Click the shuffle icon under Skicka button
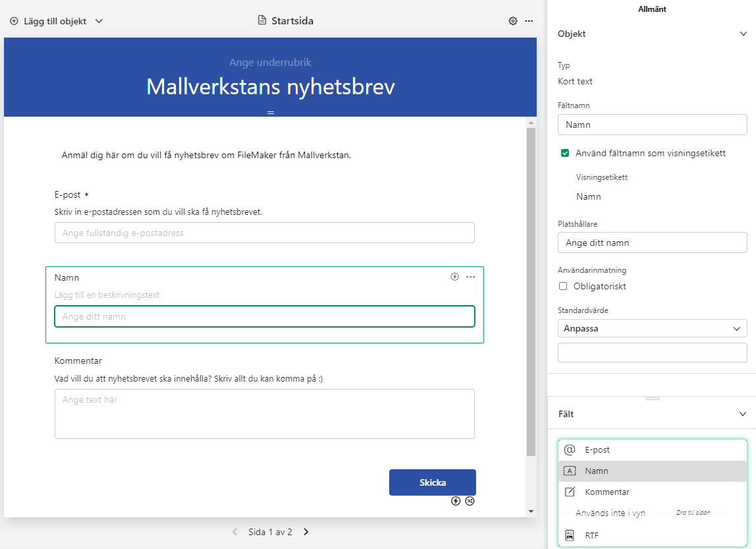This screenshot has height=549, width=756. 470,501
